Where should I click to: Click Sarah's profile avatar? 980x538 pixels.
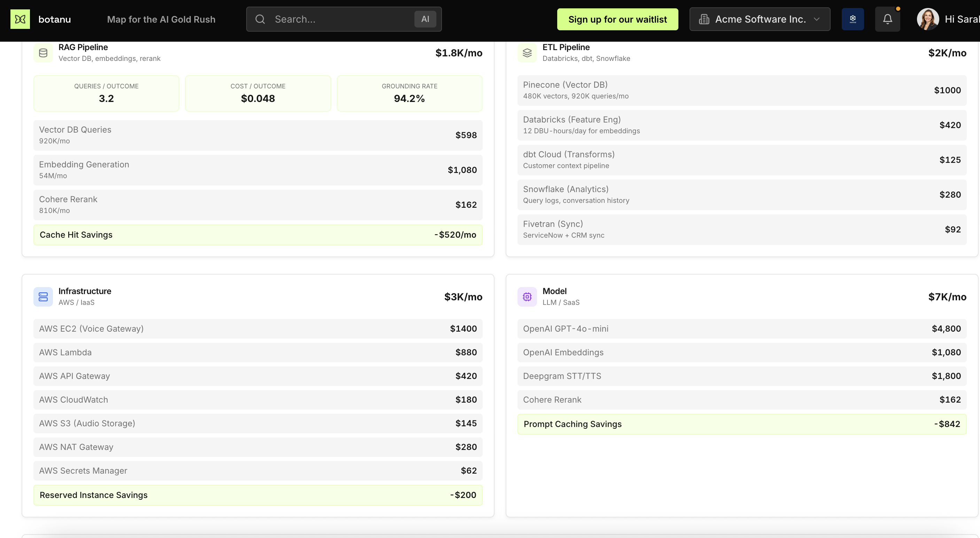point(927,19)
